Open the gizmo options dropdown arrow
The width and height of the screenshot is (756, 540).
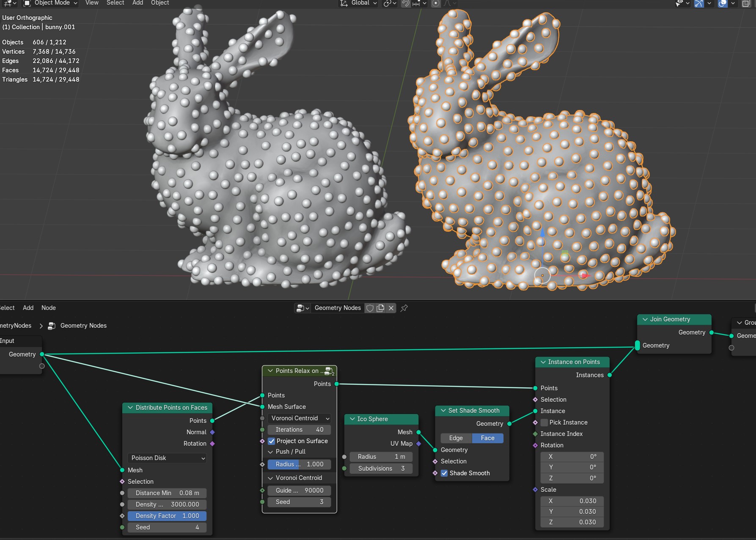pyautogui.click(x=709, y=3)
